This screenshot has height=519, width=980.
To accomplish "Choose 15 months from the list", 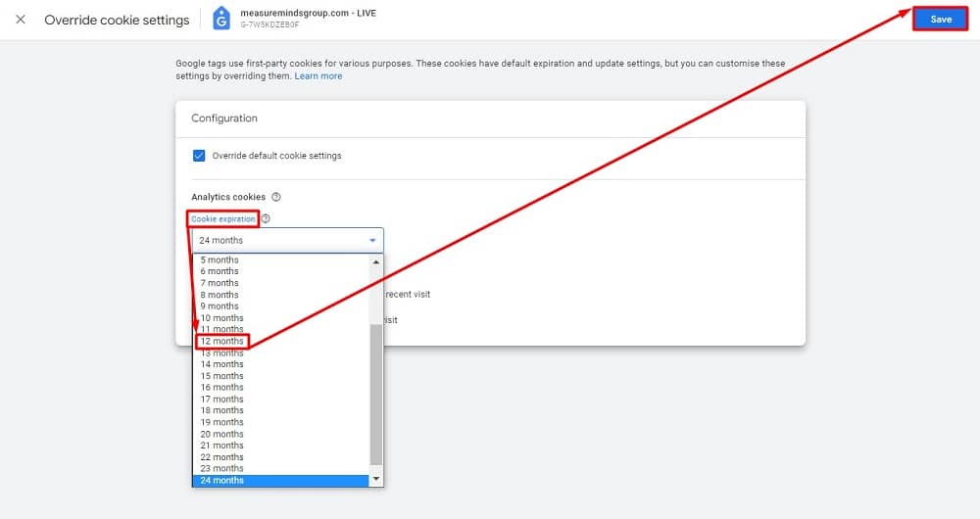I will [x=280, y=376].
